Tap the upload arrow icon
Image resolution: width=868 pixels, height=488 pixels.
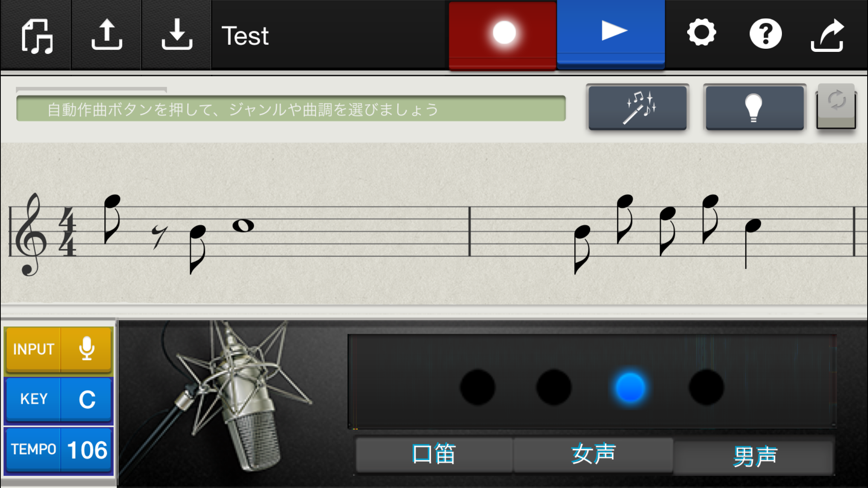(107, 35)
